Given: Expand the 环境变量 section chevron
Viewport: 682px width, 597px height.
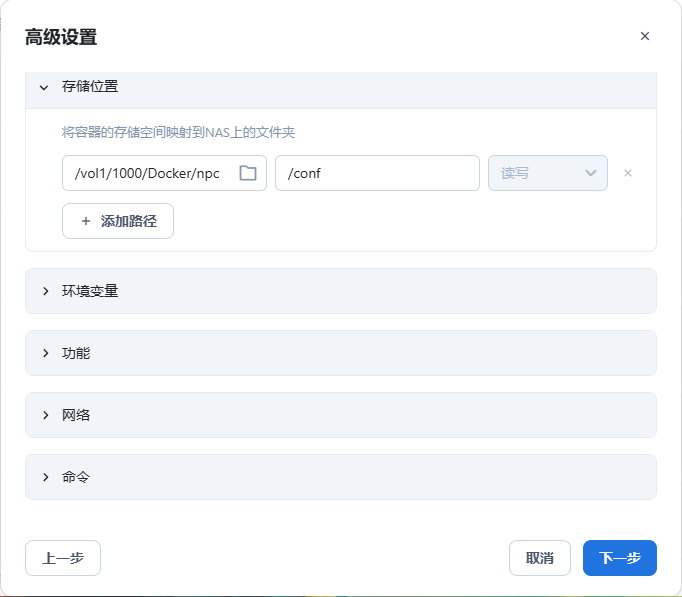Looking at the screenshot, I should point(45,291).
